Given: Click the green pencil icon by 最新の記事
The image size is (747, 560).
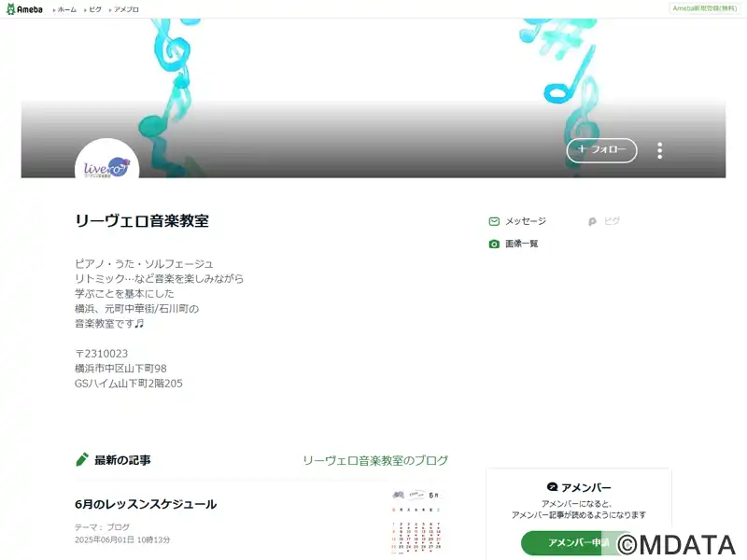Looking at the screenshot, I should 82,459.
